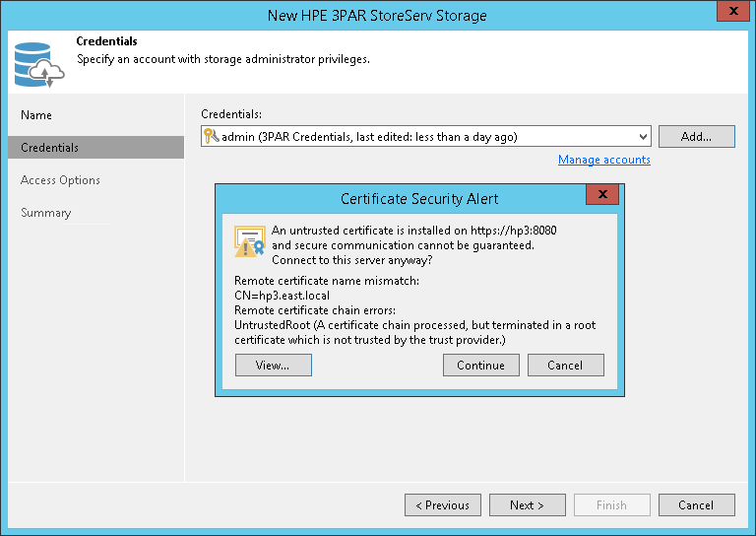Click the Add... credentials button

[x=696, y=137]
